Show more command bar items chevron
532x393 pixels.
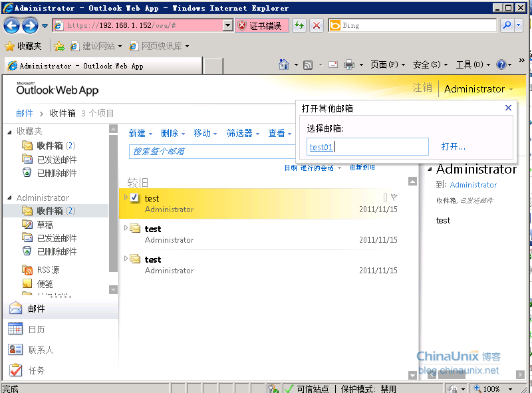tap(521, 60)
